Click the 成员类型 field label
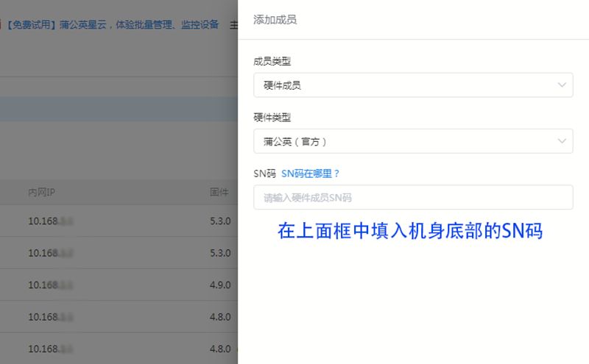The width and height of the screenshot is (589, 364). [272, 61]
